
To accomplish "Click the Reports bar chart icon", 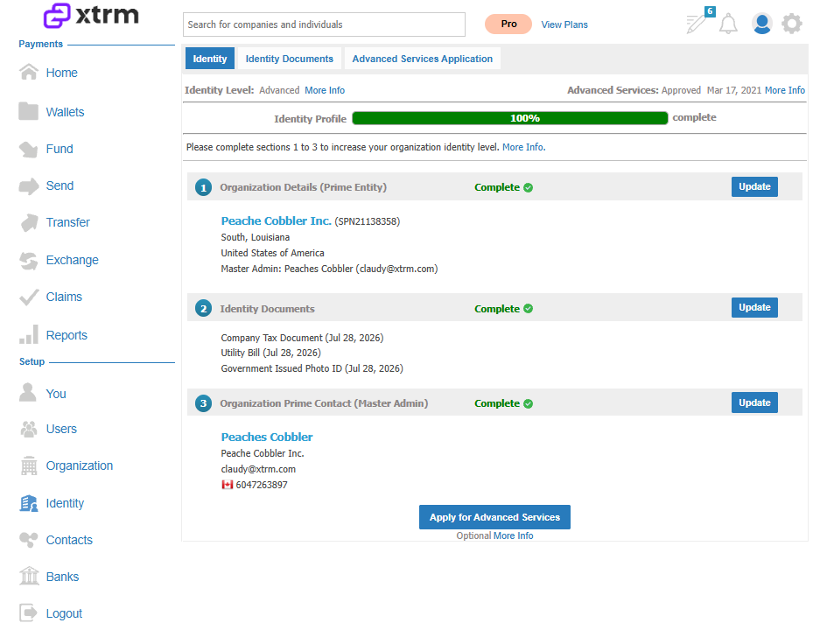I will click(29, 335).
